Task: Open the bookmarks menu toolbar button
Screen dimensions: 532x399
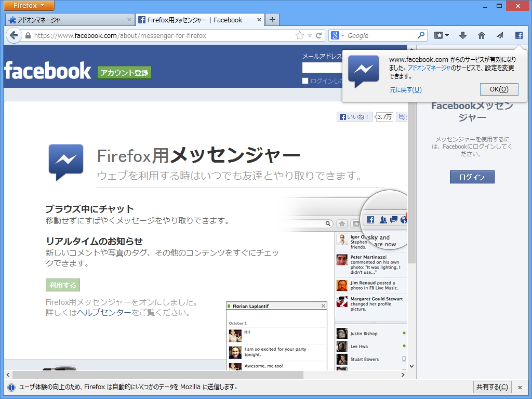Action: [442, 35]
